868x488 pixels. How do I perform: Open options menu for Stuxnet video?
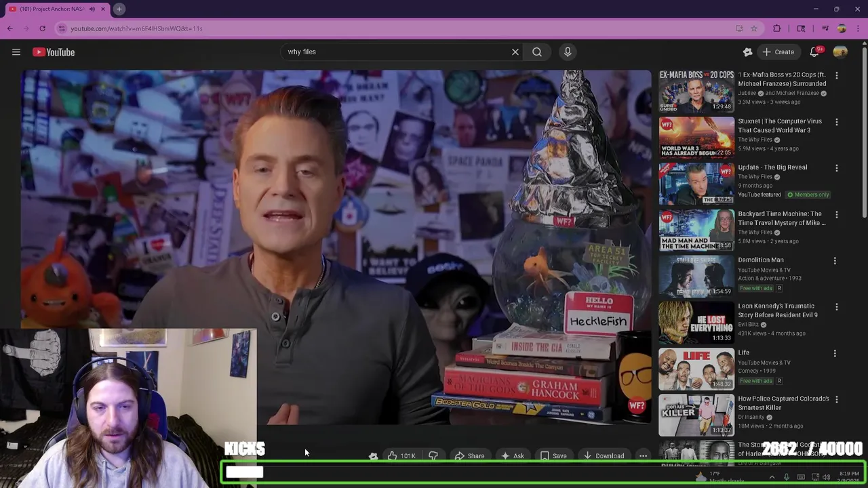point(837,122)
